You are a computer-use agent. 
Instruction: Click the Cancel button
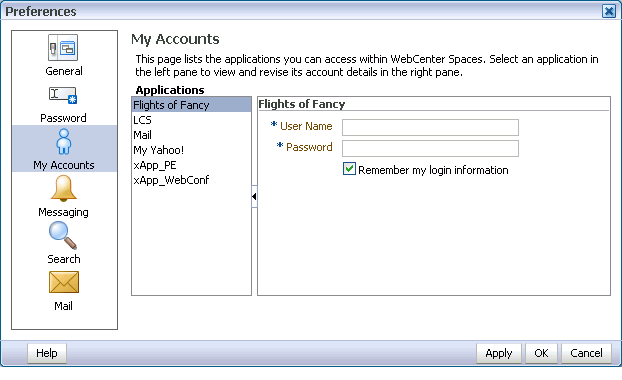(586, 353)
